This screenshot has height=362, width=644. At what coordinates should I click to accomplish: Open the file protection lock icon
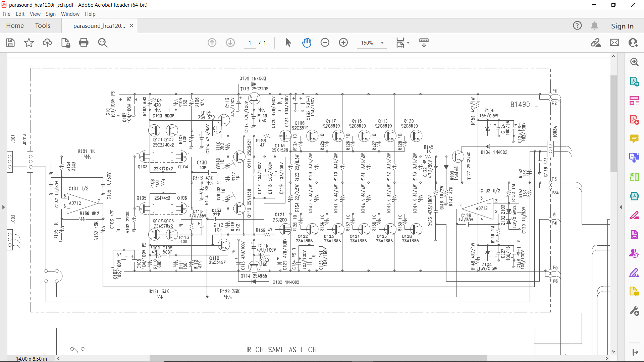tap(65, 43)
